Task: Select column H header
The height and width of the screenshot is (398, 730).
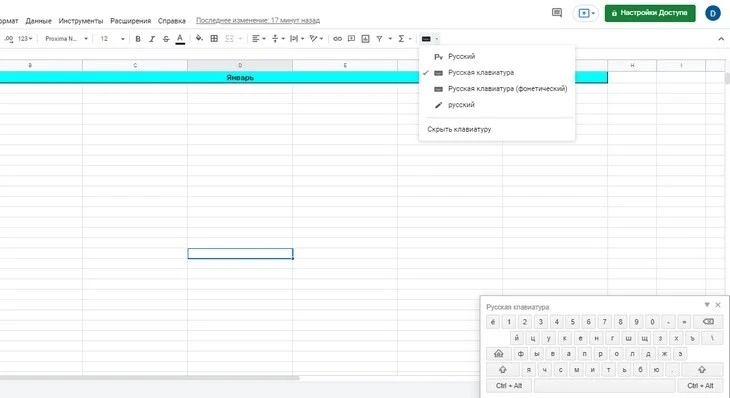Action: coord(632,66)
